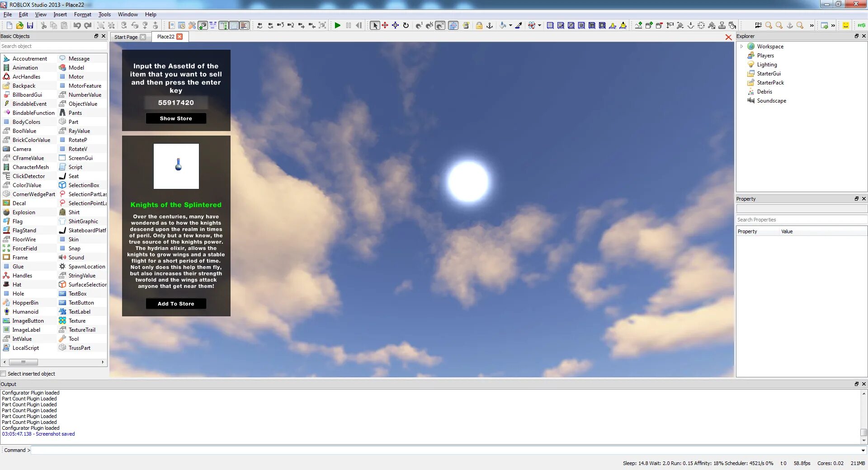868x470 pixels.
Task: Click the Cut scissors icon
Action: coord(43,26)
